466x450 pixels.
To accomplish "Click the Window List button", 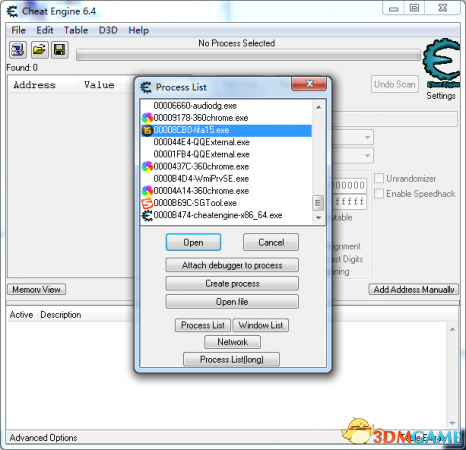I will tap(261, 325).
